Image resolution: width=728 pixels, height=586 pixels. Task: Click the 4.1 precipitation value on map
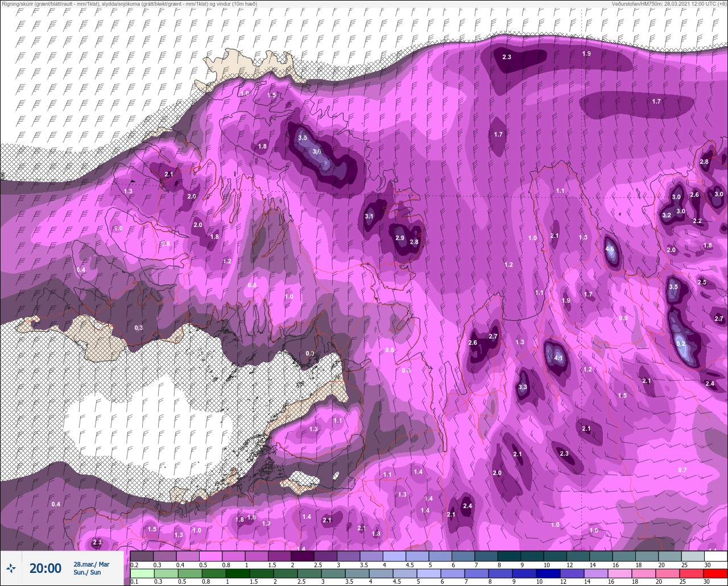pos(558,358)
